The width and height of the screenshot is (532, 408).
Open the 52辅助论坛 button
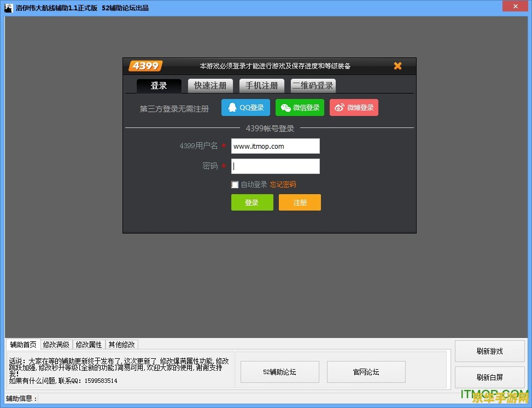point(280,372)
